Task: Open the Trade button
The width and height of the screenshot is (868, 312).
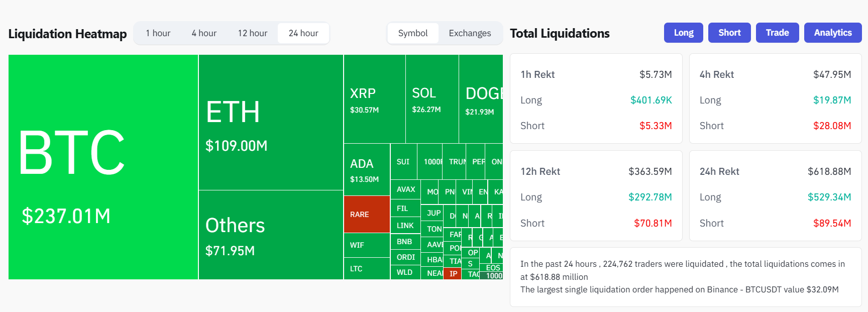Action: [777, 33]
